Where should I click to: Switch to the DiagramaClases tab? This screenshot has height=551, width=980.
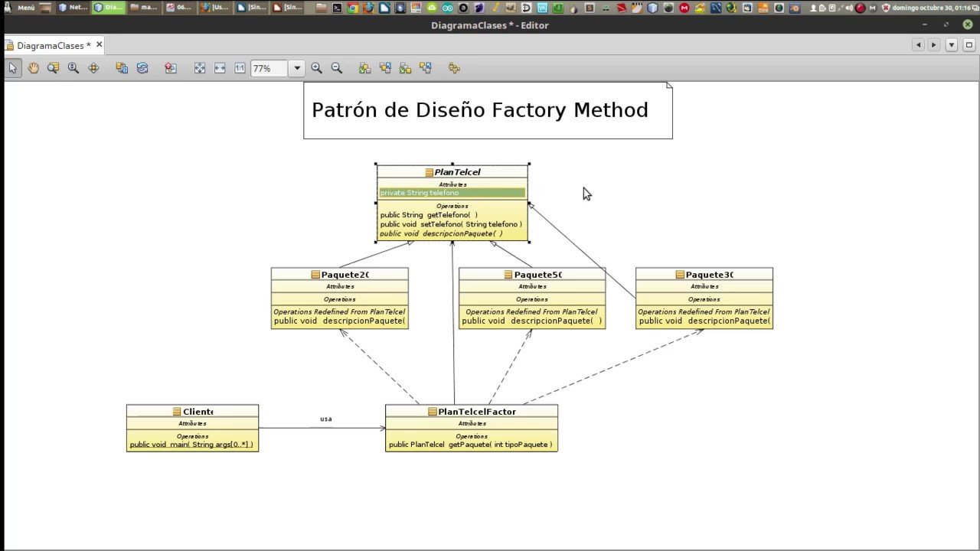[54, 46]
